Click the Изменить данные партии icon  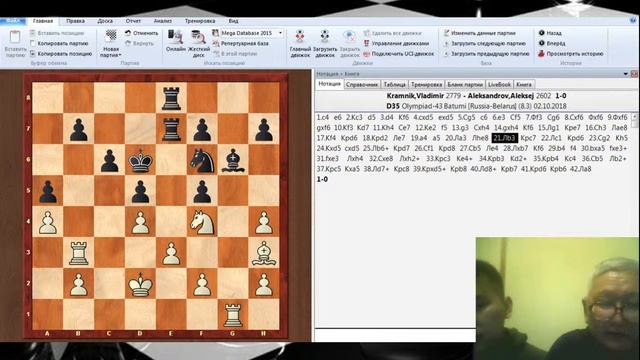point(446,33)
